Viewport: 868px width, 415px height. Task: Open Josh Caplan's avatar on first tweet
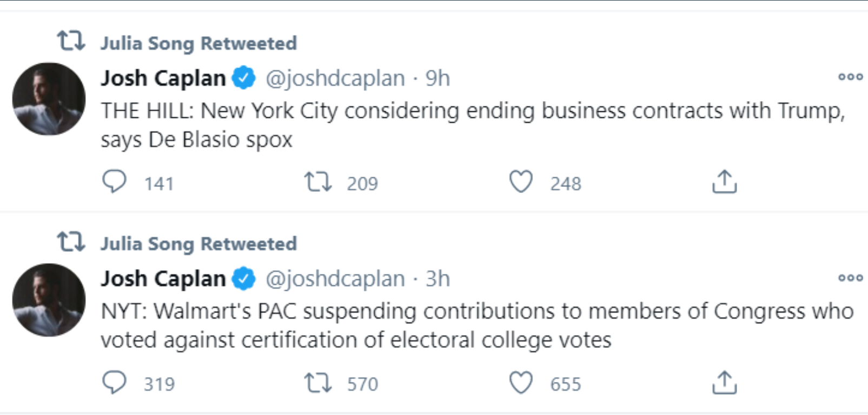(49, 99)
